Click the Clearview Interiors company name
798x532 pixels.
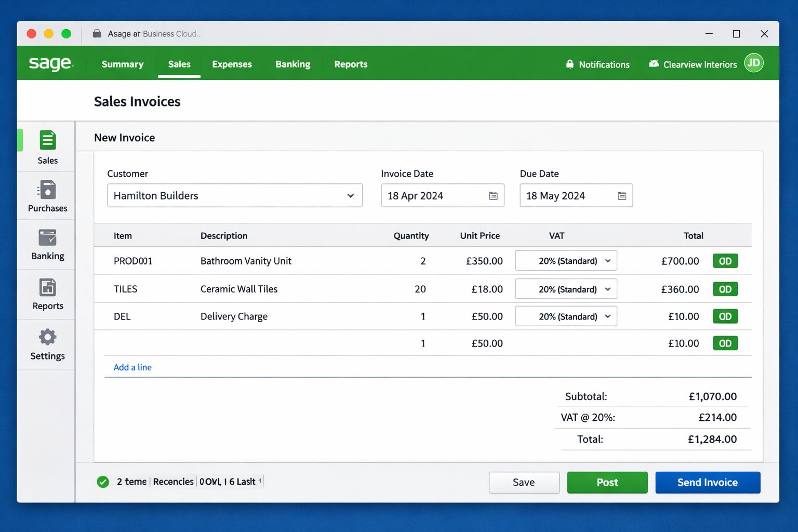coord(700,64)
